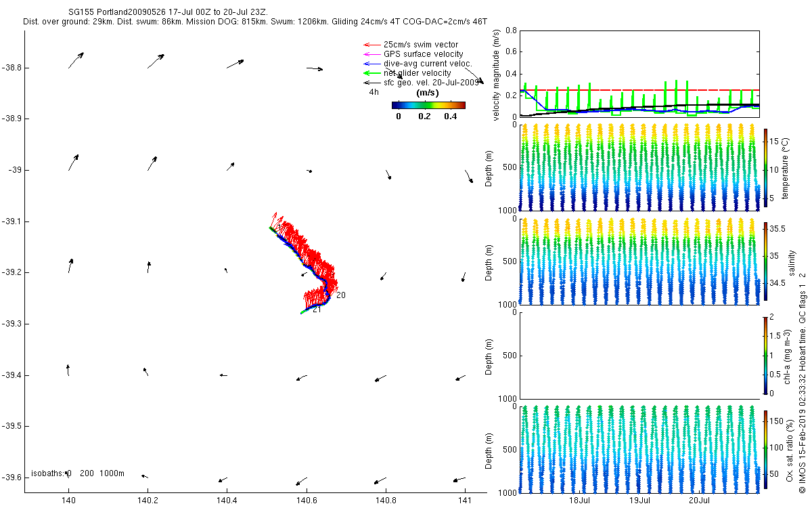Click the chl-a (mg m-3) colorbar
The image size is (812, 508).
click(765, 355)
